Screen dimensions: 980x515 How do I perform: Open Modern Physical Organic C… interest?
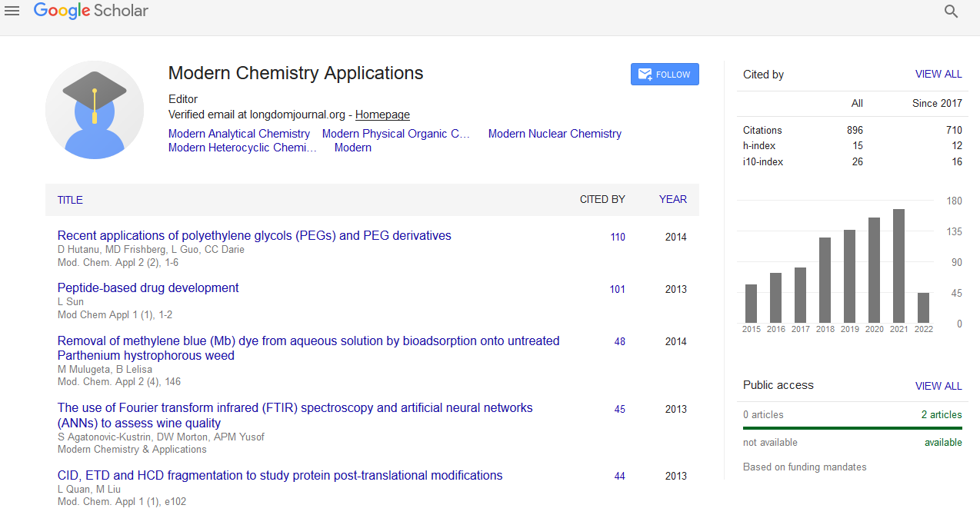tap(396, 134)
